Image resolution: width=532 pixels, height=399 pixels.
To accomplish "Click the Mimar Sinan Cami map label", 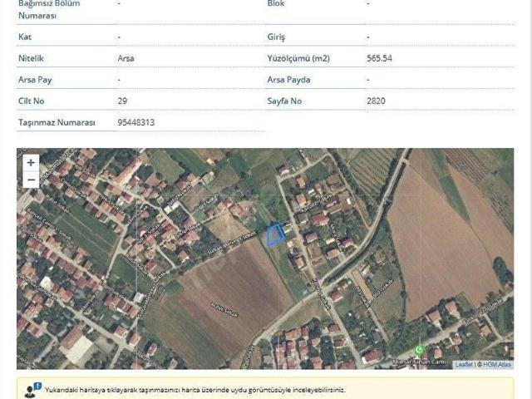I will click(419, 362).
